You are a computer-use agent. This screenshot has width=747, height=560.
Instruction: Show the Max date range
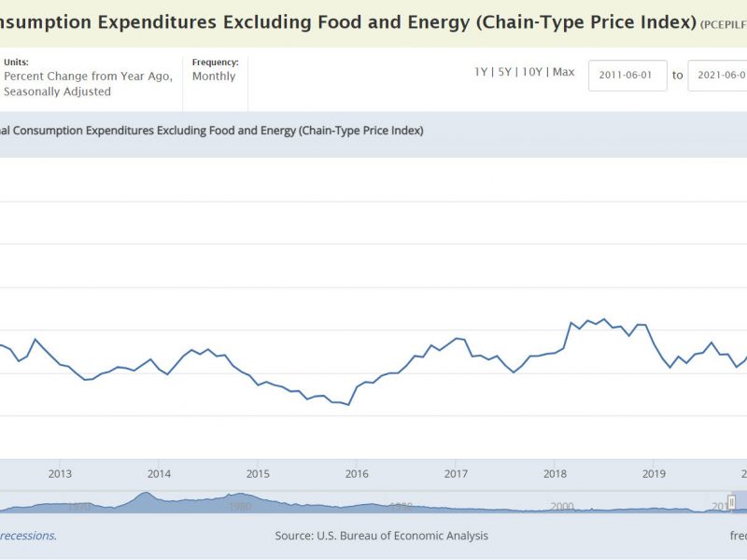564,72
